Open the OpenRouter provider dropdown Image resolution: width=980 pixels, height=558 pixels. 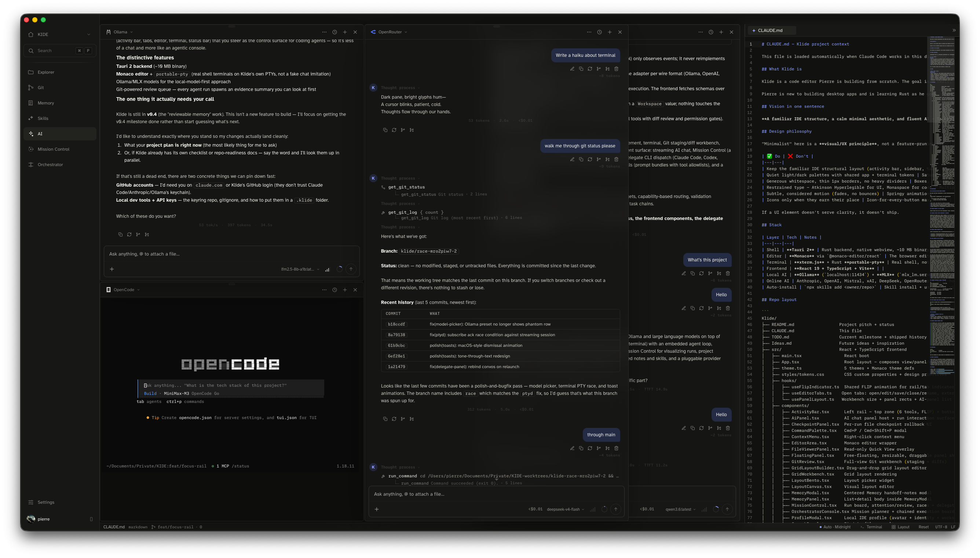[x=389, y=32]
